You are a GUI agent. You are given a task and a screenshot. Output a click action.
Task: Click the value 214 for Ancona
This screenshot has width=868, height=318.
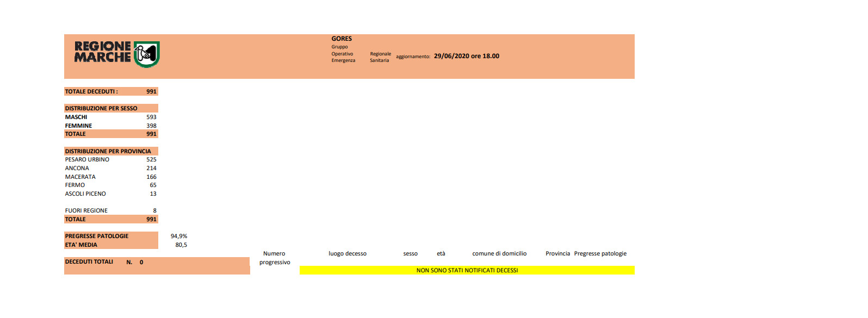click(x=151, y=168)
